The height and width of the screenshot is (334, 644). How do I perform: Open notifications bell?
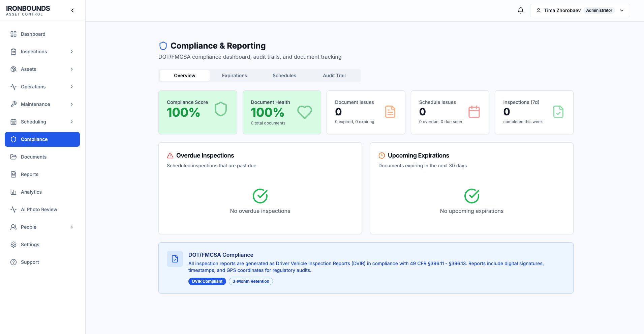[x=521, y=10]
